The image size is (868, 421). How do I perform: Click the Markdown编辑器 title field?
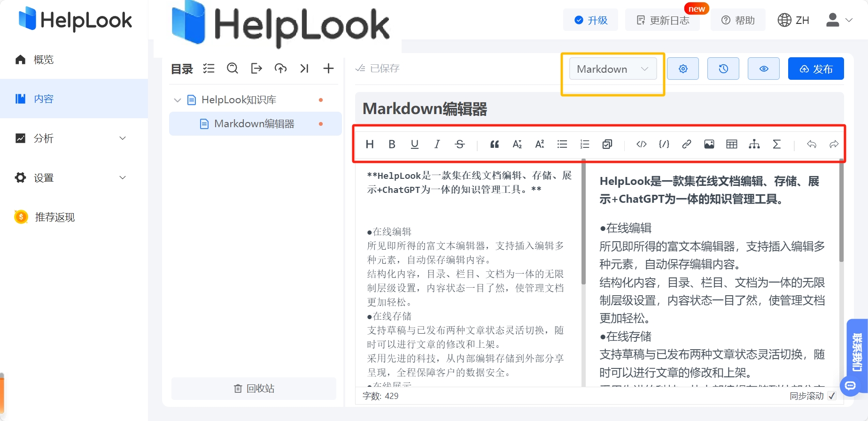coord(599,109)
